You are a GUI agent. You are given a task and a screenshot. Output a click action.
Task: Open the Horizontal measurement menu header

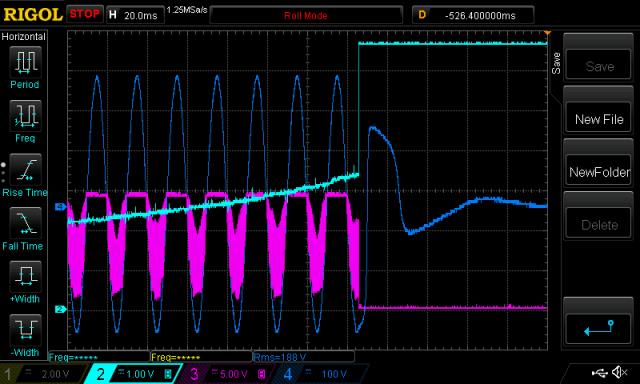[x=23, y=36]
